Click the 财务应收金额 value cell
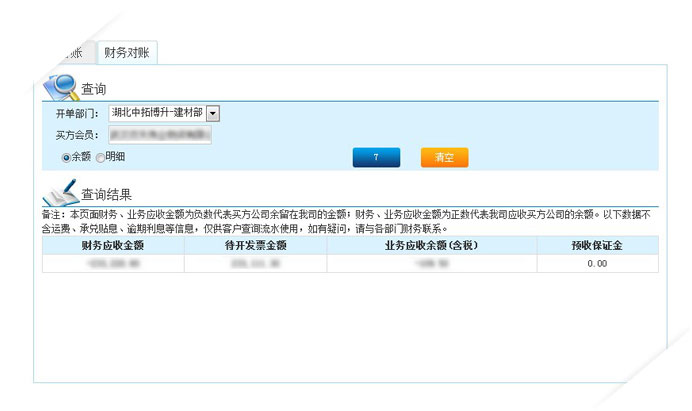Screen dimensions: 692x411 pyautogui.click(x=113, y=263)
